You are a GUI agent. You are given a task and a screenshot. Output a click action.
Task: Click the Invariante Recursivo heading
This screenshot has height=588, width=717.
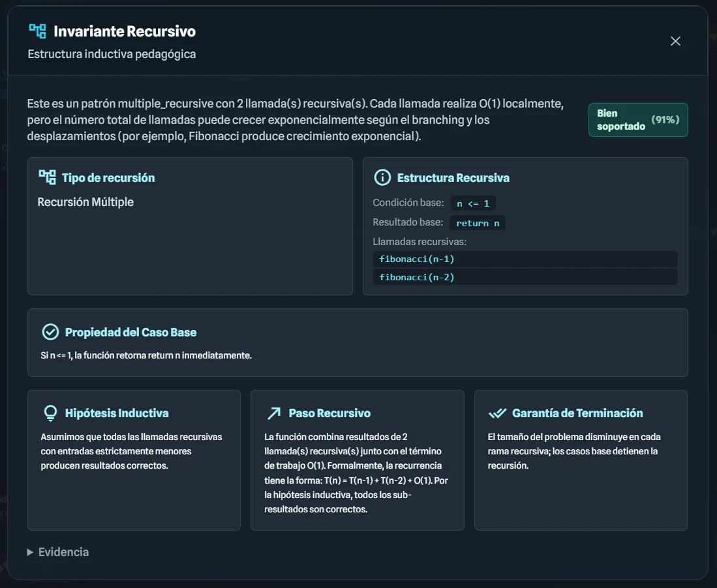coord(125,31)
